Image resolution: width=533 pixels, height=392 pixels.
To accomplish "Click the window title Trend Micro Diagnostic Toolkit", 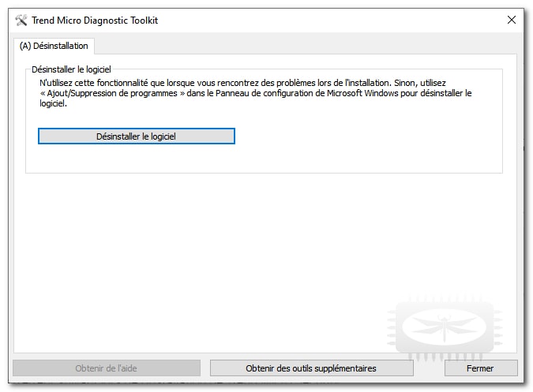I will [95, 21].
